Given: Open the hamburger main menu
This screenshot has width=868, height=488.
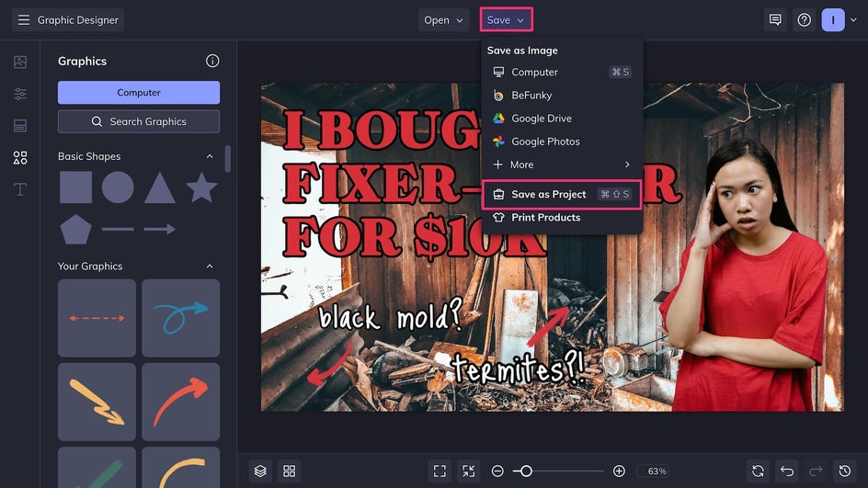Looking at the screenshot, I should tap(23, 20).
